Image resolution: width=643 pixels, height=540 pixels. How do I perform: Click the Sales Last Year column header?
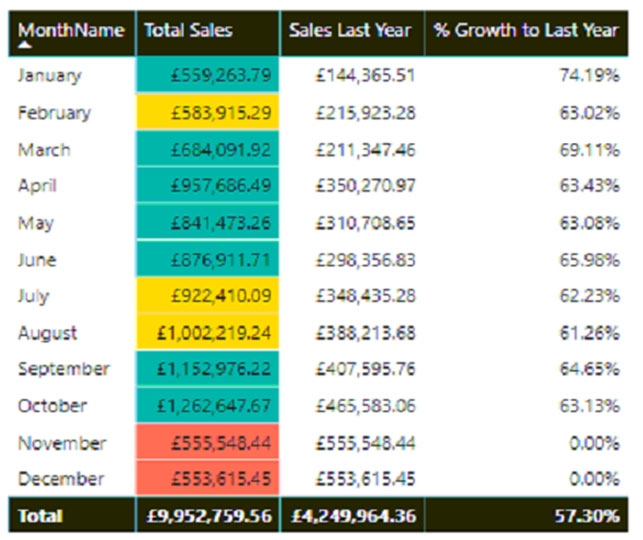click(x=350, y=30)
